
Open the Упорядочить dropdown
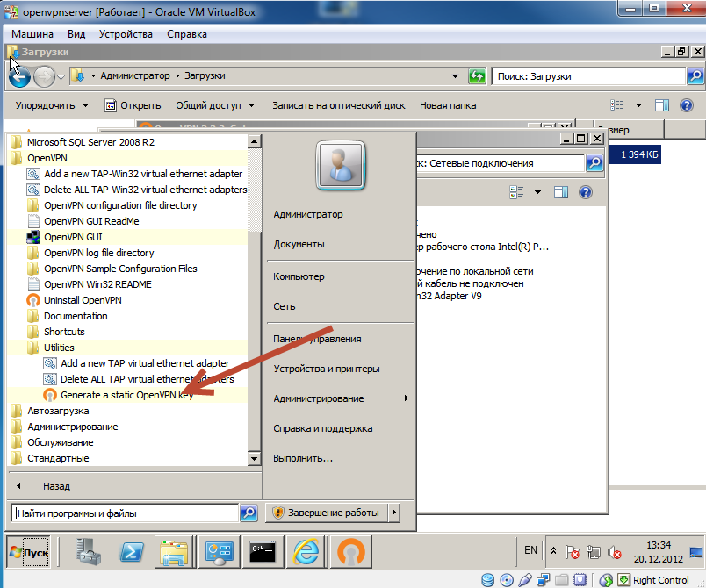52,105
